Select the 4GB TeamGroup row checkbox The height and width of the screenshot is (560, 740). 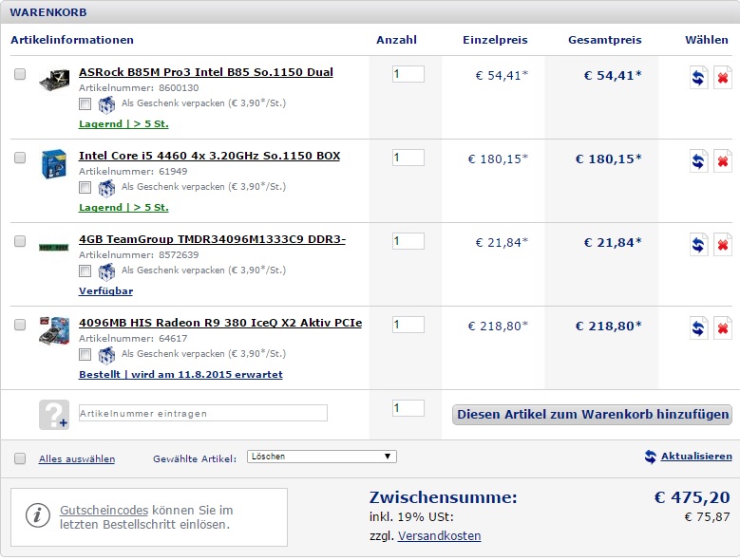pos(20,241)
